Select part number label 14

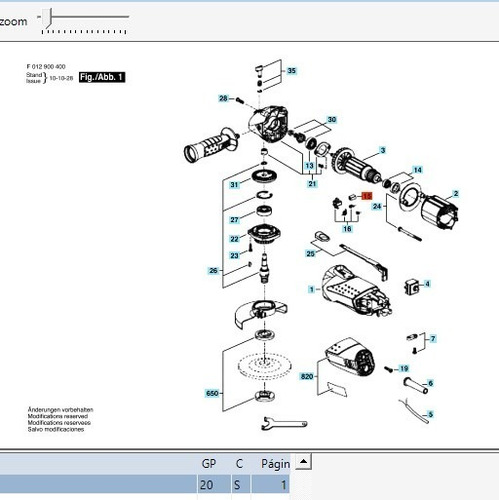(x=417, y=170)
